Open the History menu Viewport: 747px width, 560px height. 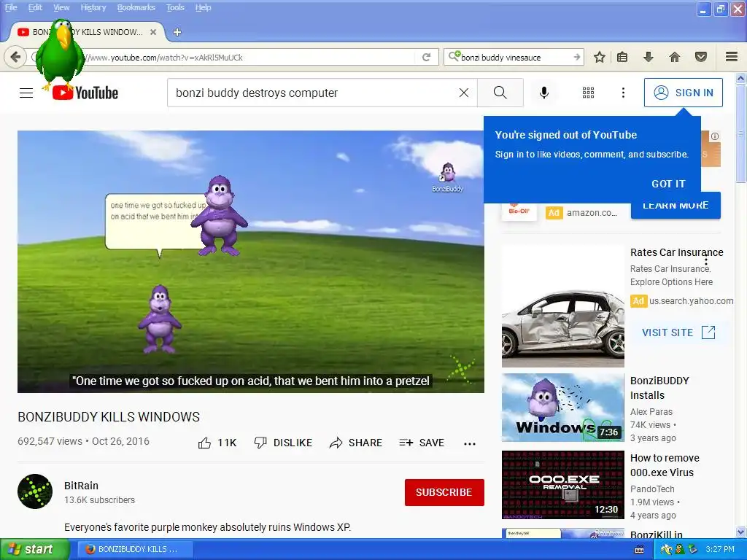click(x=93, y=7)
